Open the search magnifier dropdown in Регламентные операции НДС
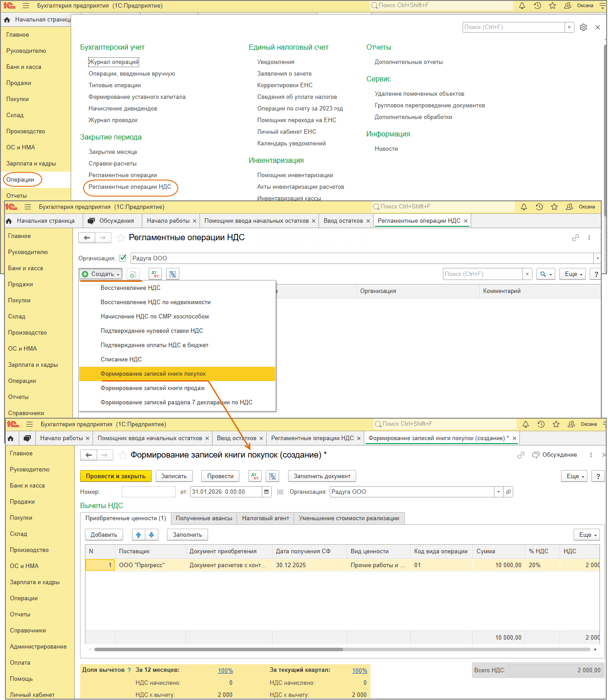This screenshot has height=700, width=608. pos(546,274)
